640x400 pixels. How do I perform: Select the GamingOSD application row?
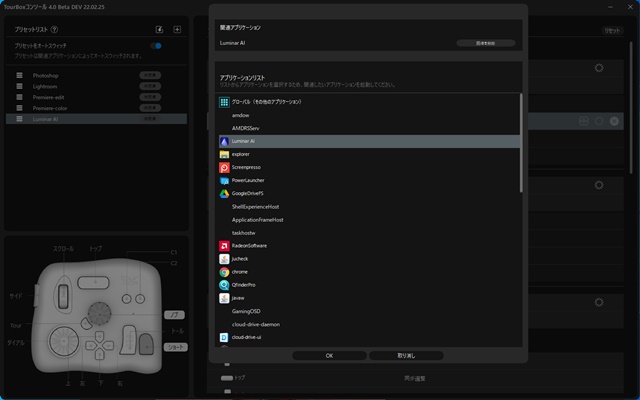pyautogui.click(x=369, y=311)
